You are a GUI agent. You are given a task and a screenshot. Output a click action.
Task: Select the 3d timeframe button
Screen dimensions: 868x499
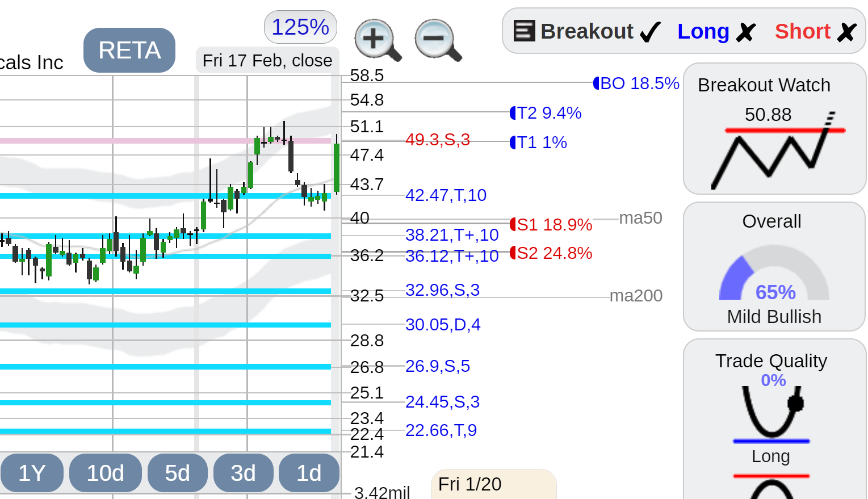pos(244,473)
